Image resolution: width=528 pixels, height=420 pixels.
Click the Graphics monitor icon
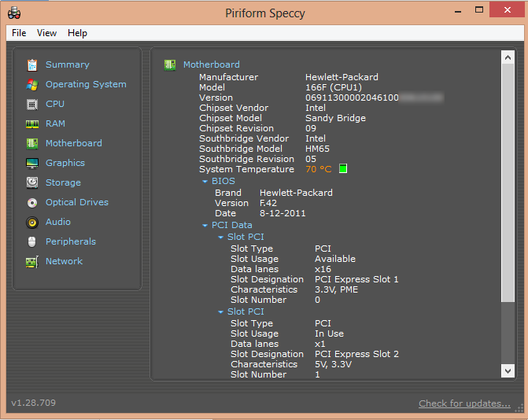32,164
